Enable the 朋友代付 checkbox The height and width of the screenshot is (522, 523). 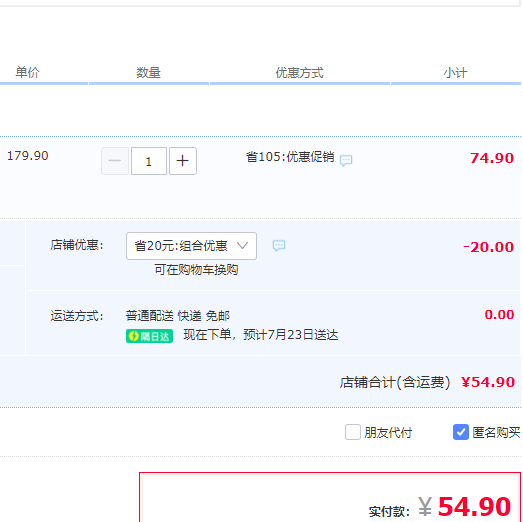(353, 432)
